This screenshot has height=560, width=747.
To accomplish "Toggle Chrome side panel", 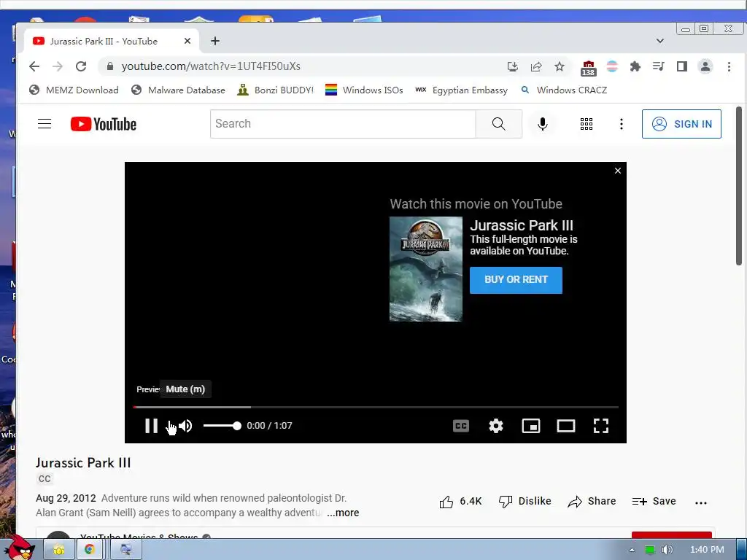I will pos(682,66).
